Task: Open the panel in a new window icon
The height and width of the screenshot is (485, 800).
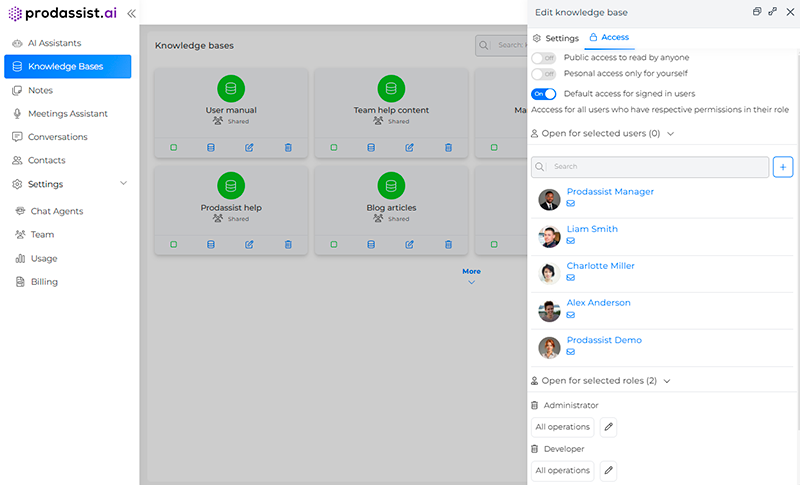Action: point(757,12)
